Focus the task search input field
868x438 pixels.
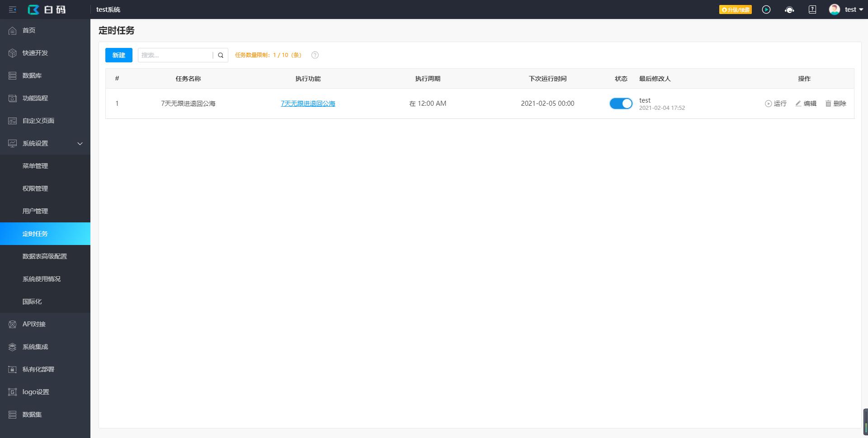[175, 55]
